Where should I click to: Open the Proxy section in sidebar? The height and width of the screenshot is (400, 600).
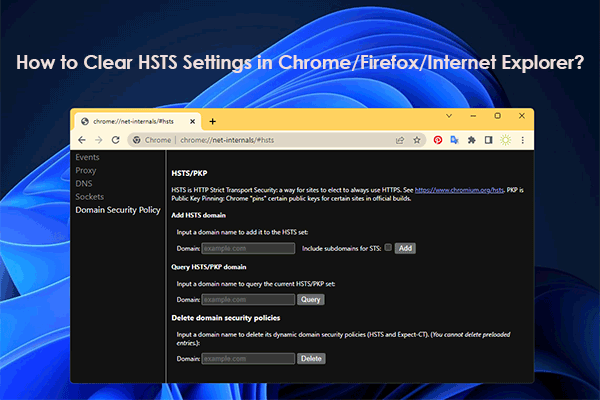click(86, 170)
